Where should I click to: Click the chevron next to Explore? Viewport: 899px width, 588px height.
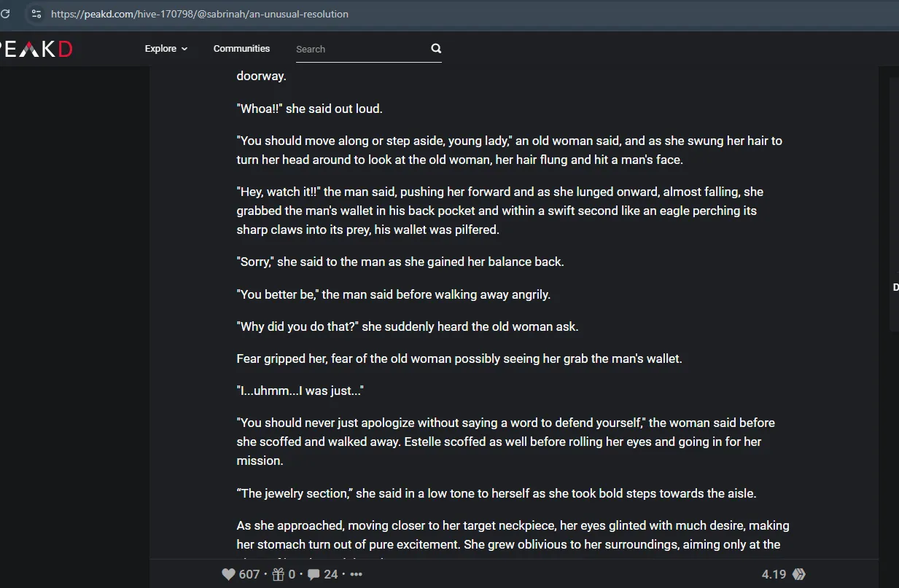184,49
